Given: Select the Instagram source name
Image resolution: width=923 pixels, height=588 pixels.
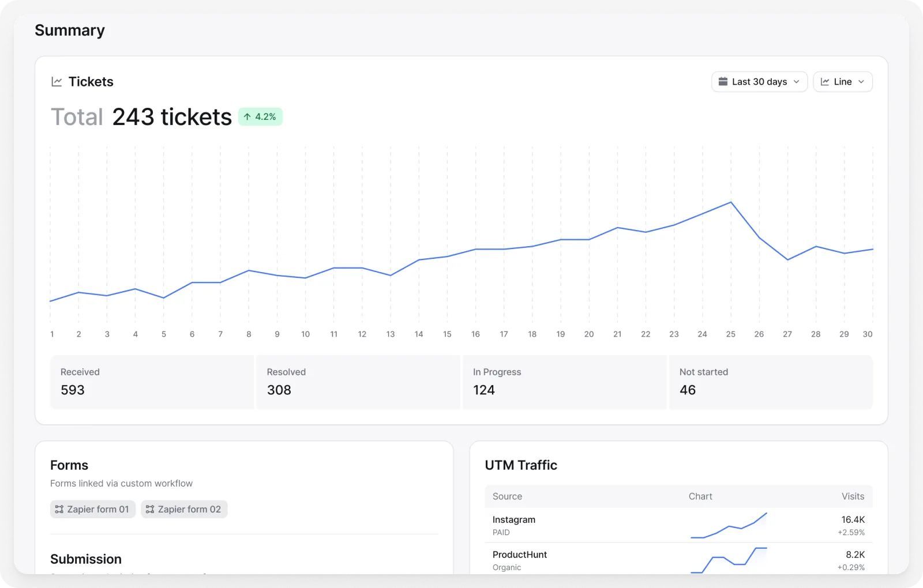Looking at the screenshot, I should [x=514, y=519].
